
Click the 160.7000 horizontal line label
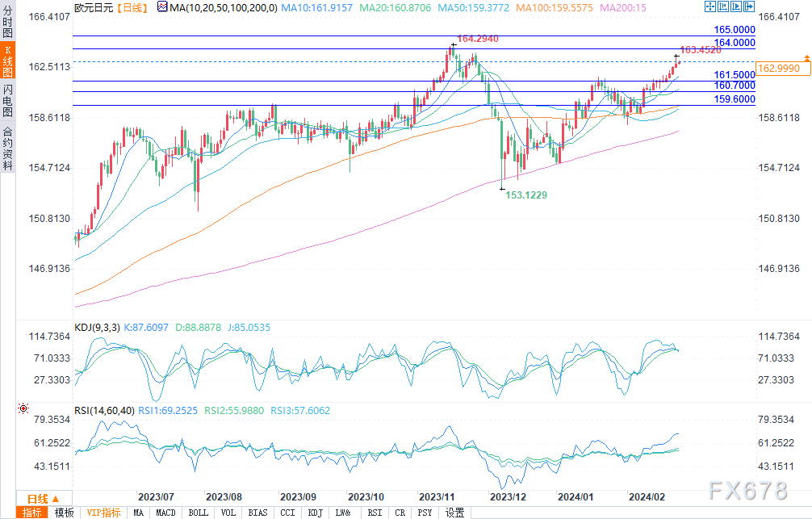click(735, 86)
